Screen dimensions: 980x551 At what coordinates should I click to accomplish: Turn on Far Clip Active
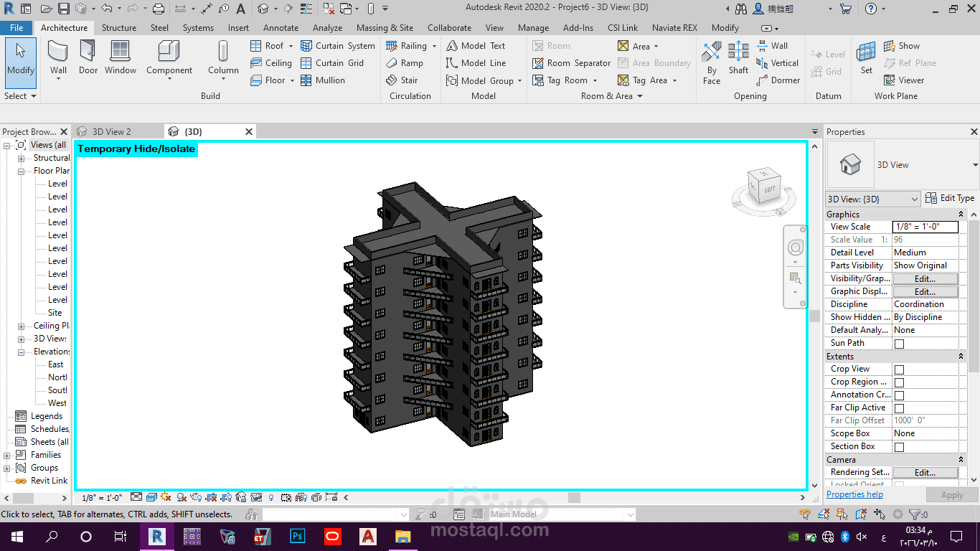tap(899, 408)
